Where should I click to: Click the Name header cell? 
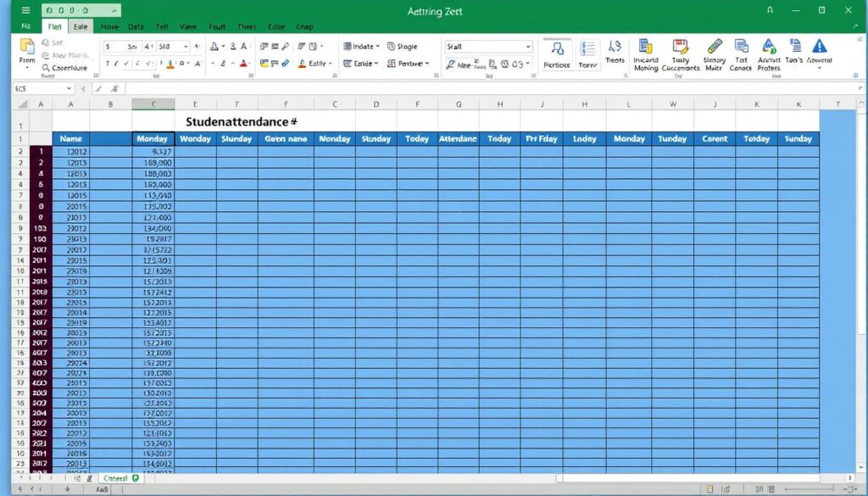pos(71,139)
